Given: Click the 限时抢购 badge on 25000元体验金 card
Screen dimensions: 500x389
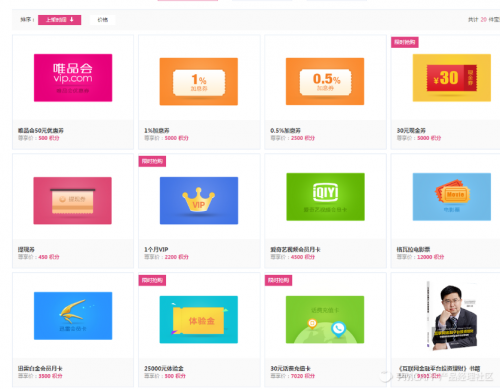Looking at the screenshot, I should (152, 280).
